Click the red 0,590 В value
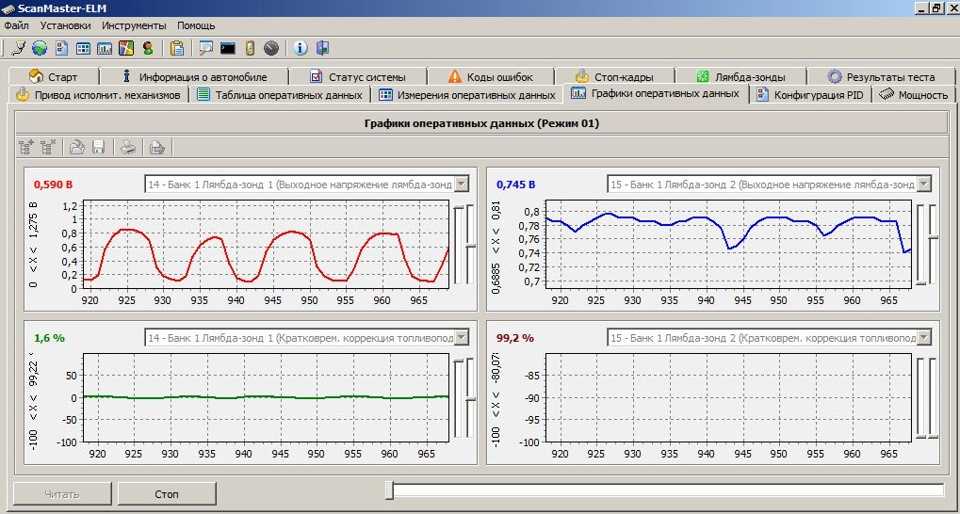Viewport: 960px width, 514px height. click(x=53, y=184)
